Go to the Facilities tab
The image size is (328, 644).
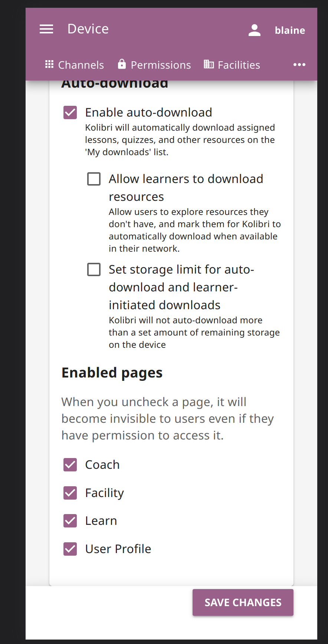pyautogui.click(x=239, y=65)
